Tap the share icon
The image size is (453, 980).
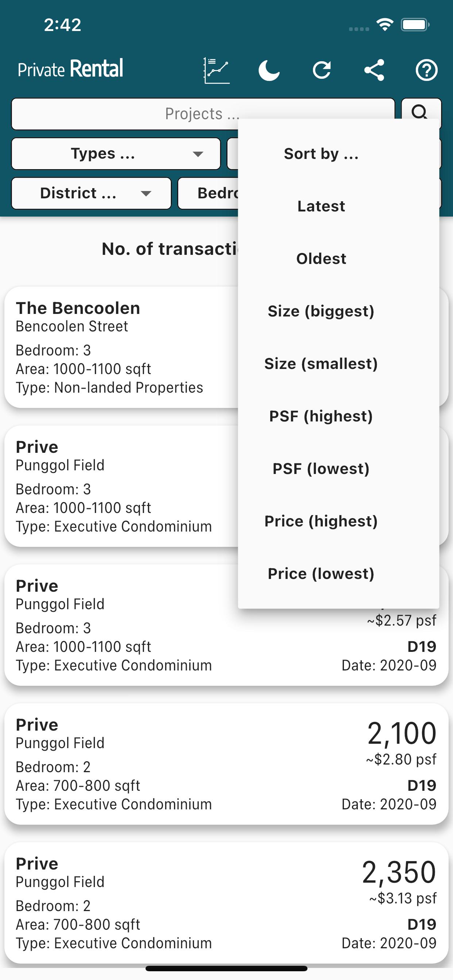[x=374, y=70]
